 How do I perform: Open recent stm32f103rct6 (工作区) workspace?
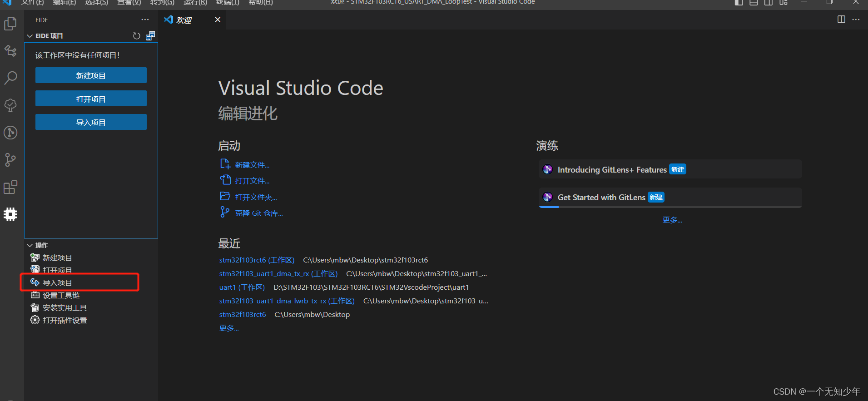pos(257,260)
